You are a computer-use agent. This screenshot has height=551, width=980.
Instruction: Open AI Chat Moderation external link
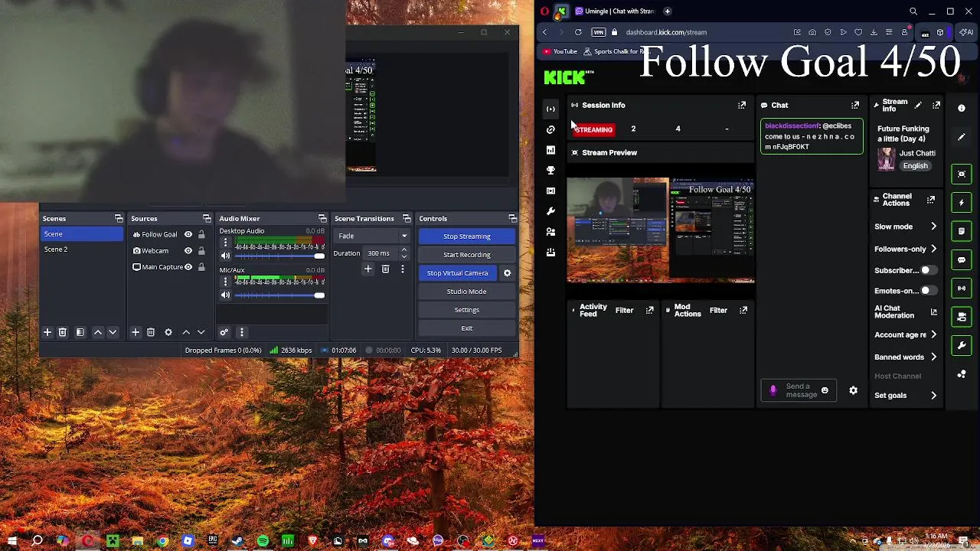pyautogui.click(x=933, y=312)
